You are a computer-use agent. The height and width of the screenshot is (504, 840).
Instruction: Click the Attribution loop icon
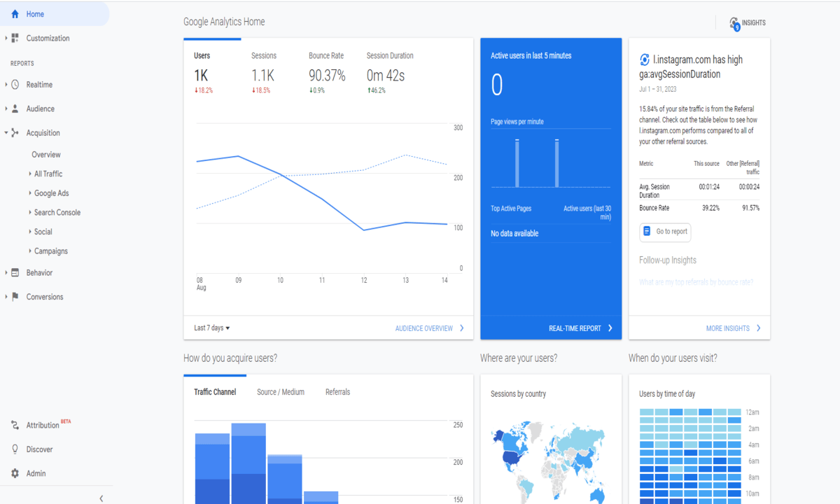click(x=15, y=425)
